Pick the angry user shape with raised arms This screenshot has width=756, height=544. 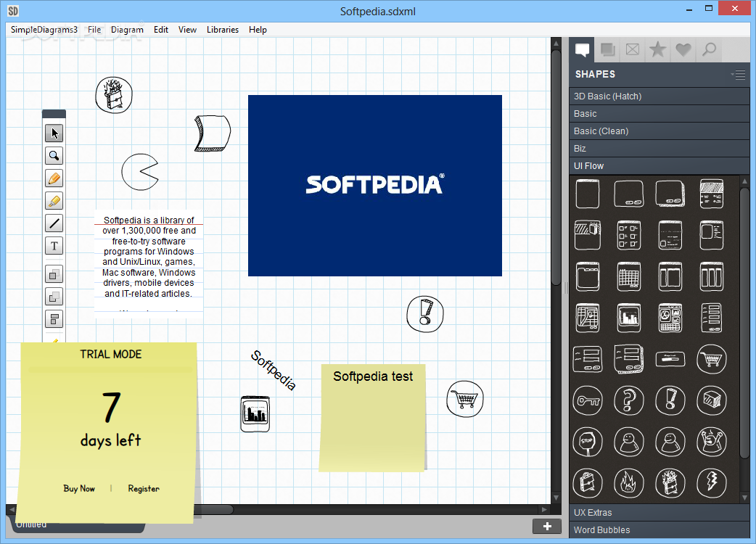point(712,442)
